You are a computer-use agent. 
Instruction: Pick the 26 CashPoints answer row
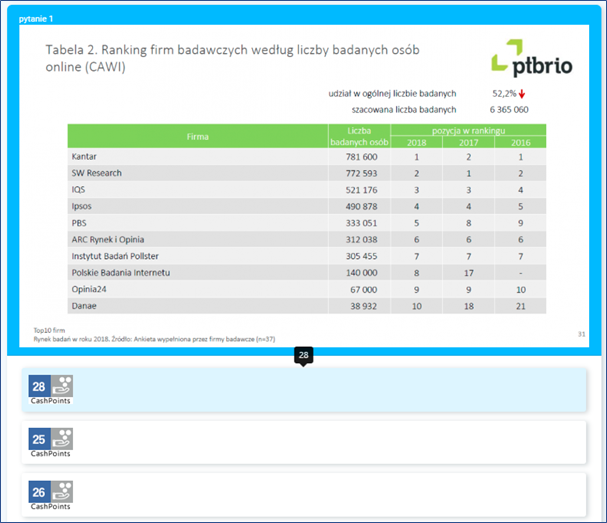click(304, 495)
